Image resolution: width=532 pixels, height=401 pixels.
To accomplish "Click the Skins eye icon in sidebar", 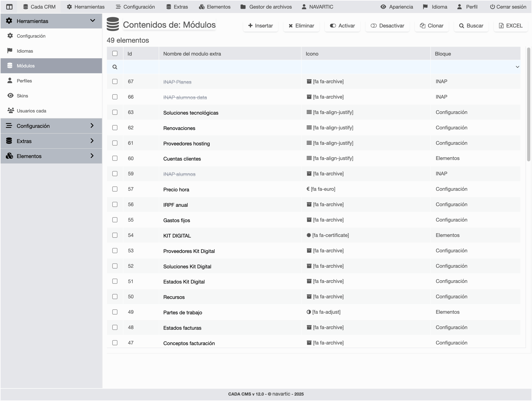I will point(10,96).
